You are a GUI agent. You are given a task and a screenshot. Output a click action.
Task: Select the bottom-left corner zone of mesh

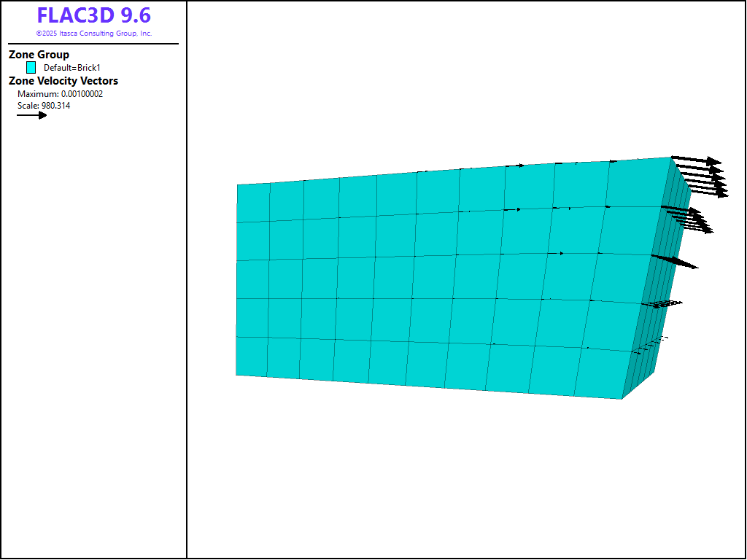[252, 357]
